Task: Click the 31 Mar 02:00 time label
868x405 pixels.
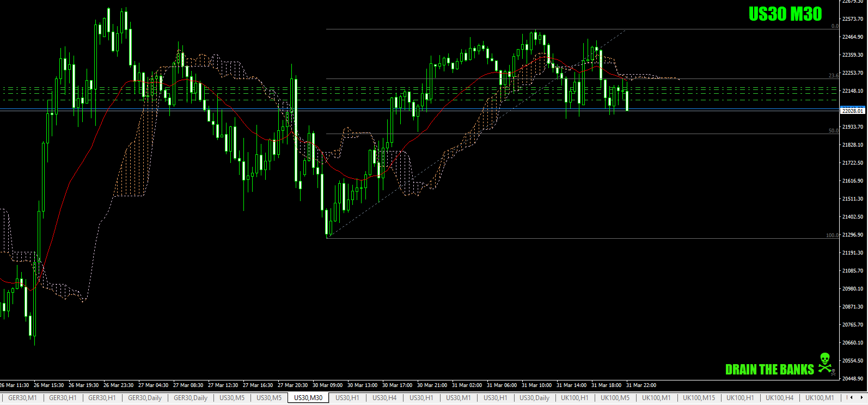Action: [x=467, y=385]
